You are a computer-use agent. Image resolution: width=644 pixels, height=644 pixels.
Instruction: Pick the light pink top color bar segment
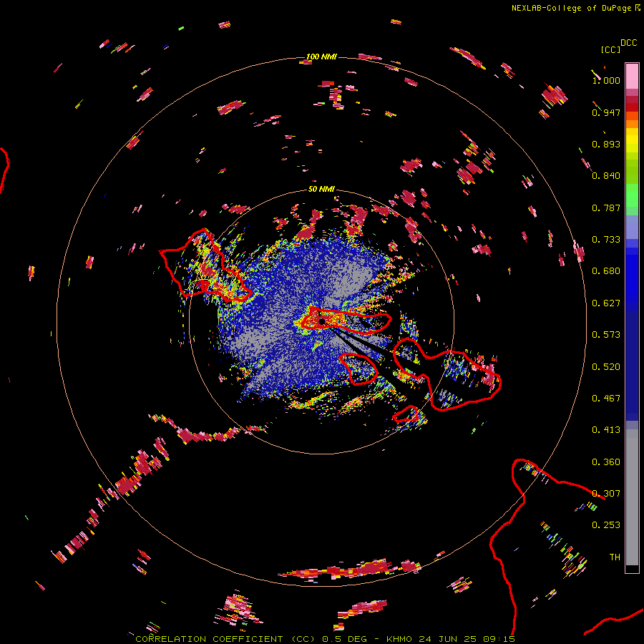click(632, 76)
